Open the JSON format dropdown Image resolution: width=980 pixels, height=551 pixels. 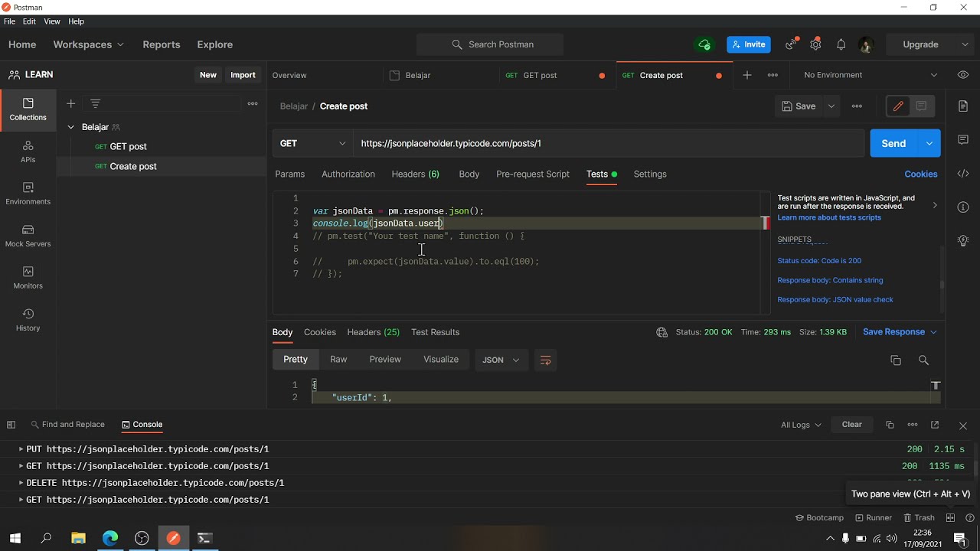[x=501, y=360]
